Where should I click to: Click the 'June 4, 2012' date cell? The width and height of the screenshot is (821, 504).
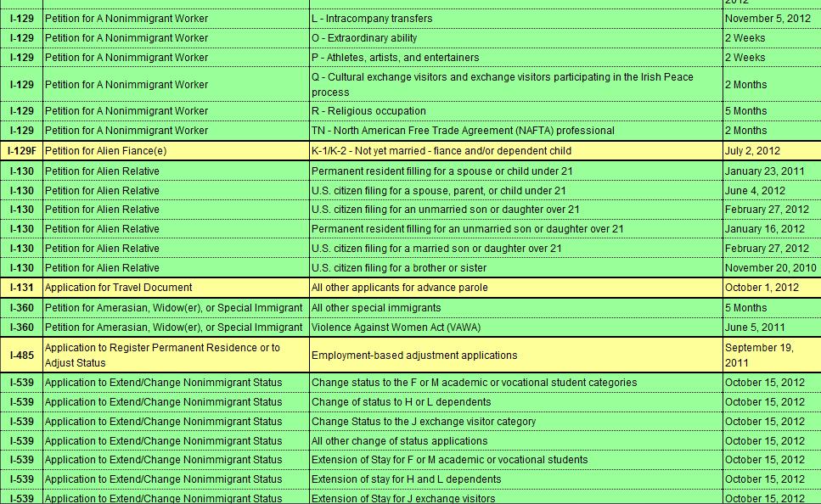pos(772,191)
